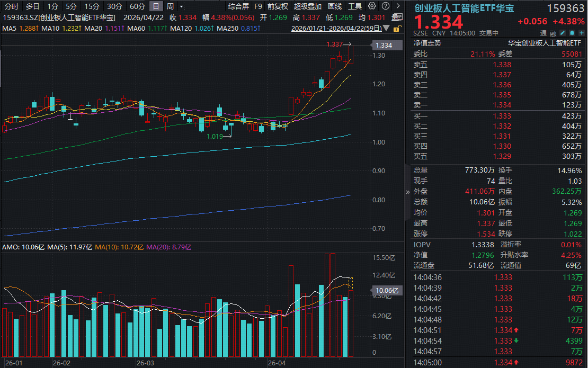Screen dimensions: 588x368
Task: Toggle the date range lock icon
Action: (395, 28)
